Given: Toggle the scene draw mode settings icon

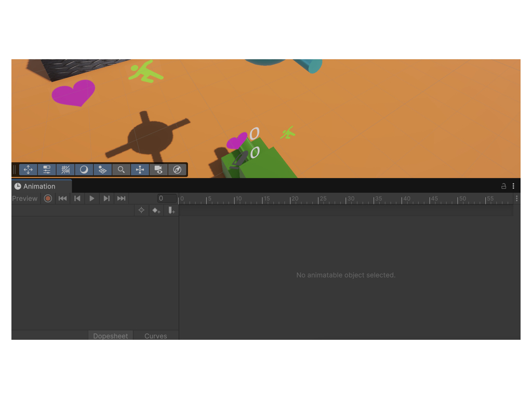Looking at the screenshot, I should coord(47,170).
